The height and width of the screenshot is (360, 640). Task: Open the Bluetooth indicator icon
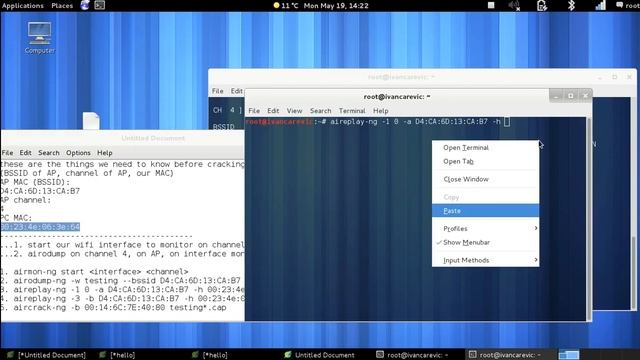571,5
